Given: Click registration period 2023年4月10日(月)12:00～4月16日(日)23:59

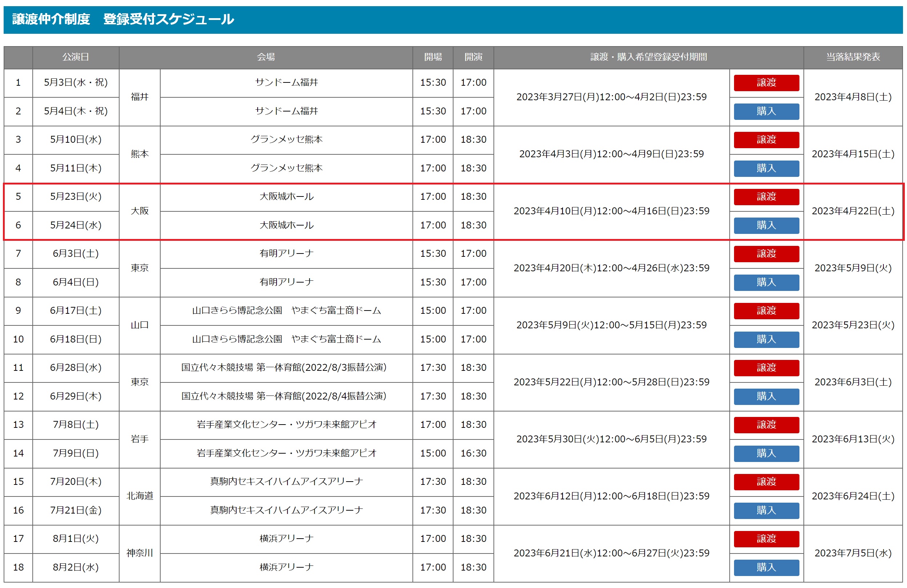Looking at the screenshot, I should (x=611, y=211).
